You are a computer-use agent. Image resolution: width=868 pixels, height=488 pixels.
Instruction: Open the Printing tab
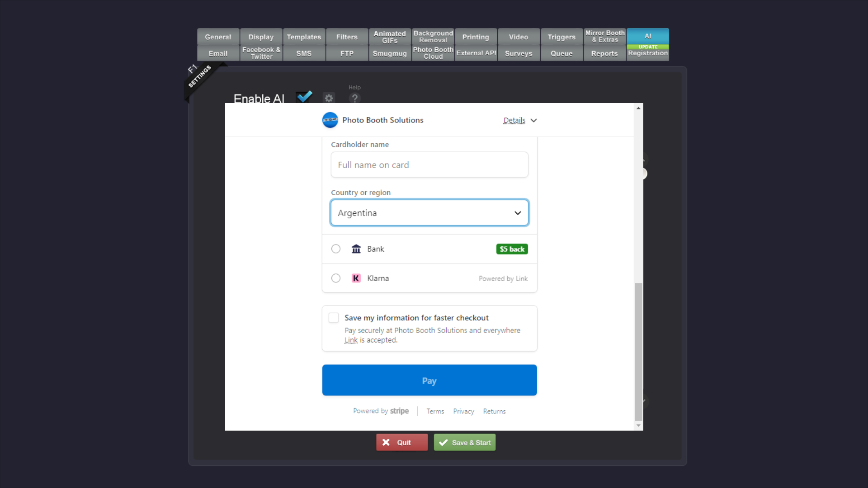476,37
